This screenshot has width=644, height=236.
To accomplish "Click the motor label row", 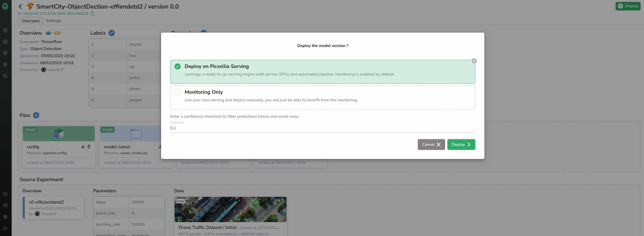I will [125, 78].
